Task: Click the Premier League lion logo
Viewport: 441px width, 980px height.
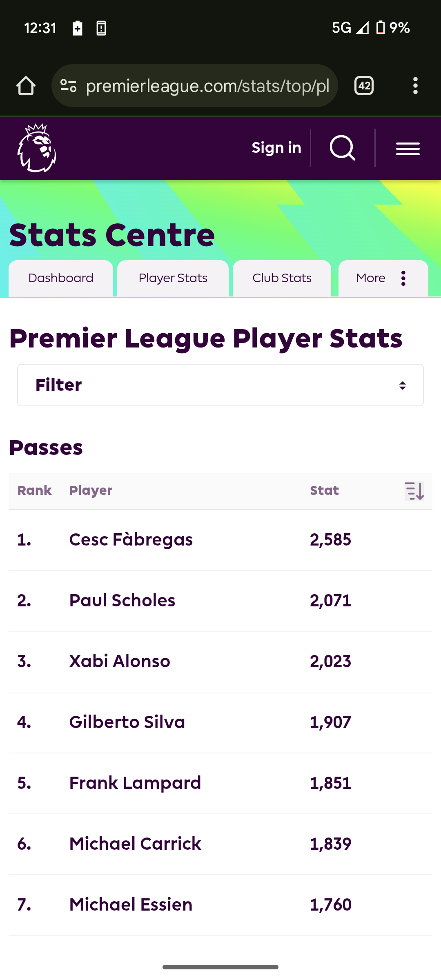Action: (x=37, y=148)
